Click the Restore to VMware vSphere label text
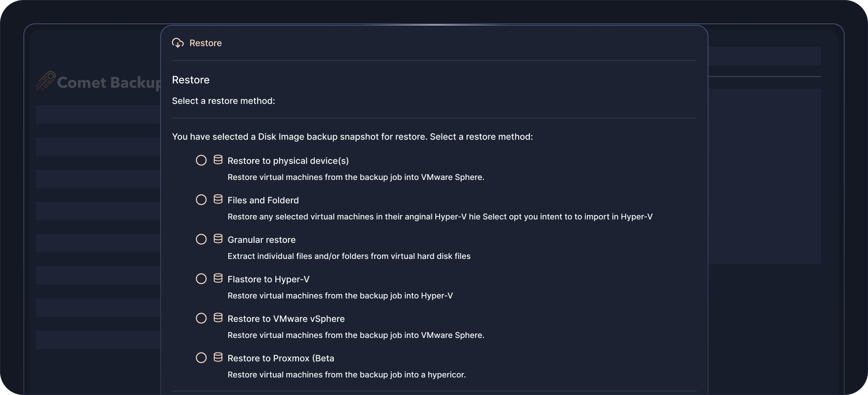868x395 pixels. 286,319
